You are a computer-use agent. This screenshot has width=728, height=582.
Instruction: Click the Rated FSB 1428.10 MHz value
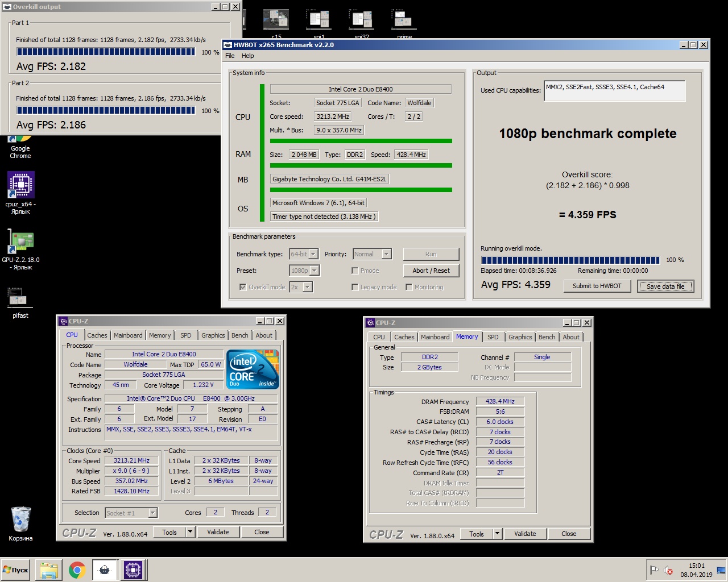(131, 491)
